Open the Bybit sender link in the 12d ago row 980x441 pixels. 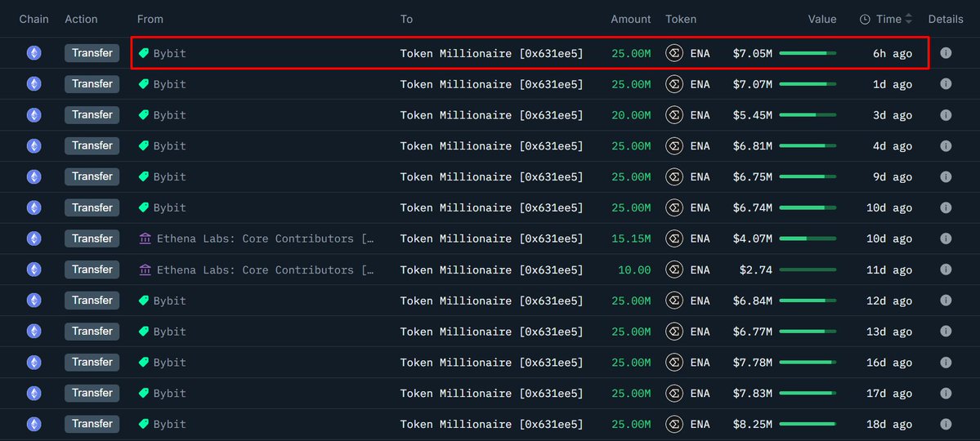pos(169,301)
